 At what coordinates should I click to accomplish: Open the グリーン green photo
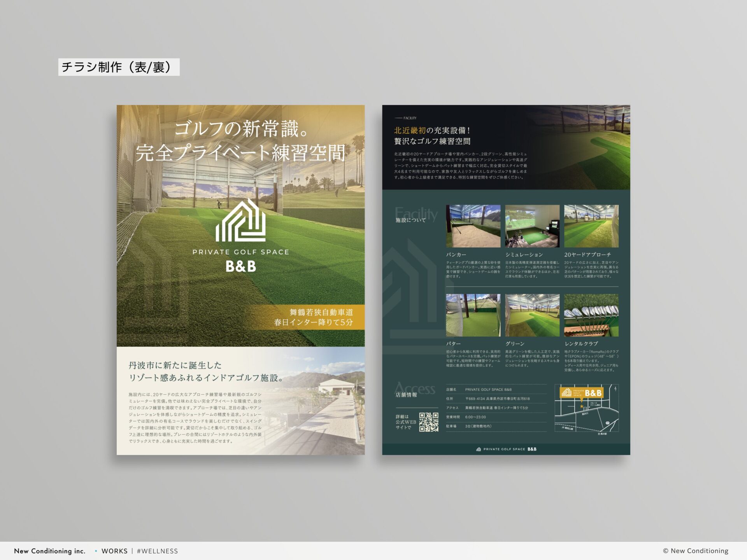(532, 315)
